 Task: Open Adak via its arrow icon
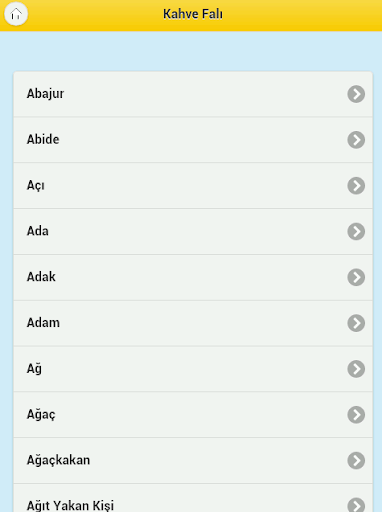pos(356,277)
